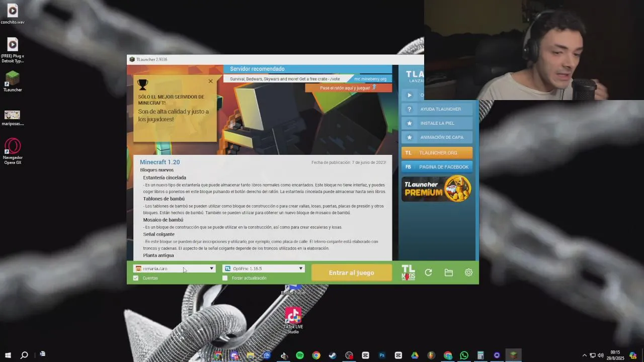
Task: Tick the Forzar actualización checkbox
Action: click(225, 278)
